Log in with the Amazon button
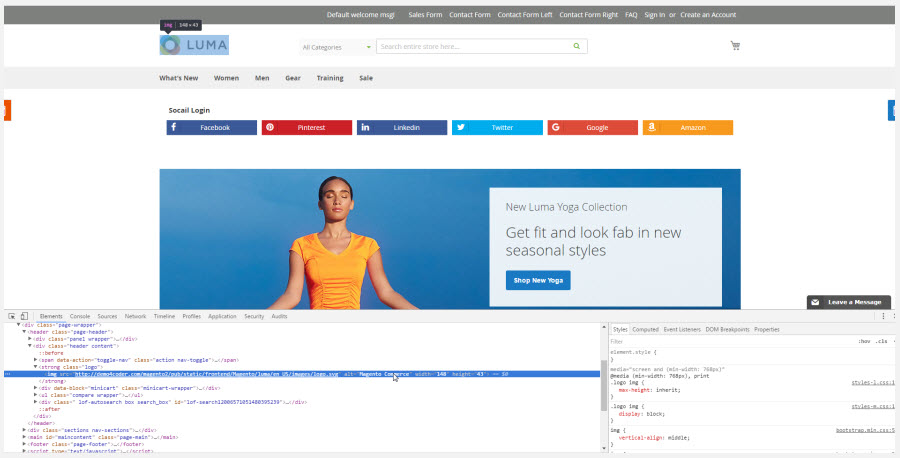 [688, 127]
